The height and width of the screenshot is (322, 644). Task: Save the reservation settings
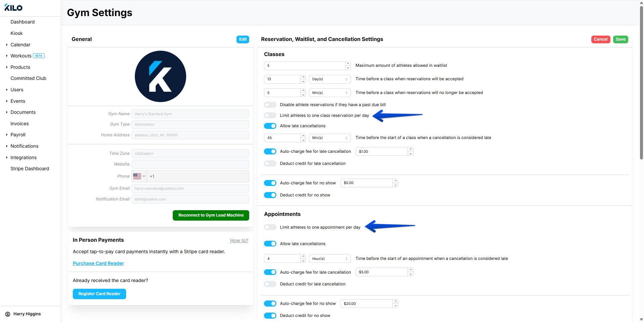(x=621, y=39)
